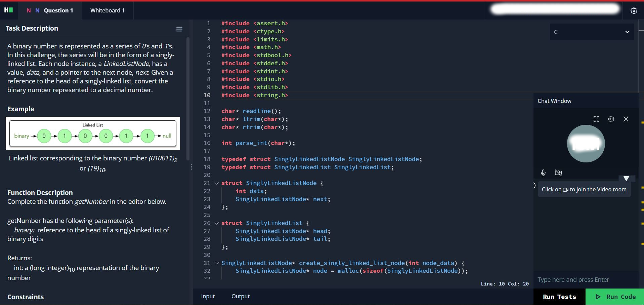Click the 'Example' heading

(21, 109)
